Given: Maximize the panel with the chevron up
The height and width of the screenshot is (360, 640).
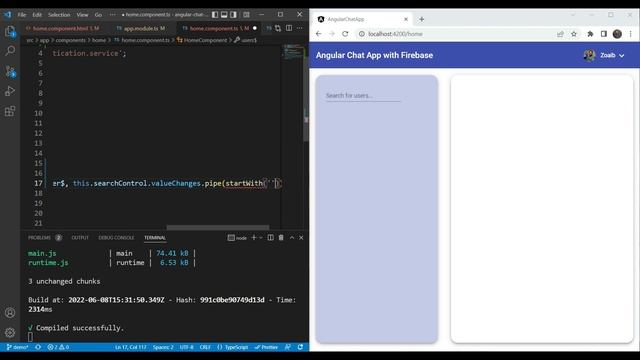Looking at the screenshot, I should [292, 238].
